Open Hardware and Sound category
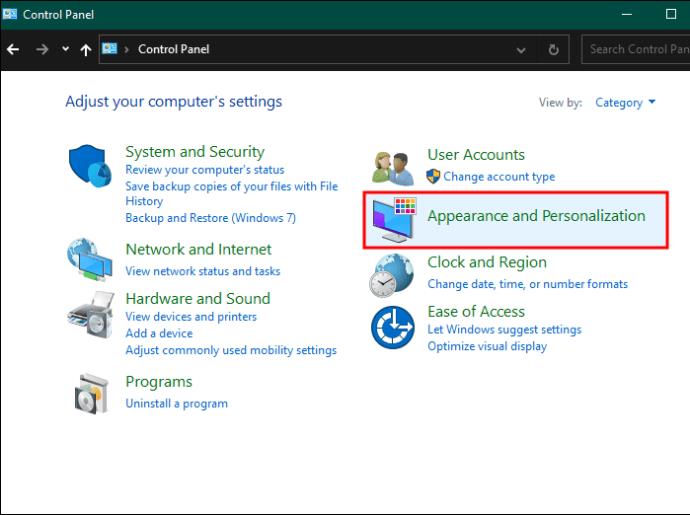Viewport: 690px width, 515px height. click(198, 298)
